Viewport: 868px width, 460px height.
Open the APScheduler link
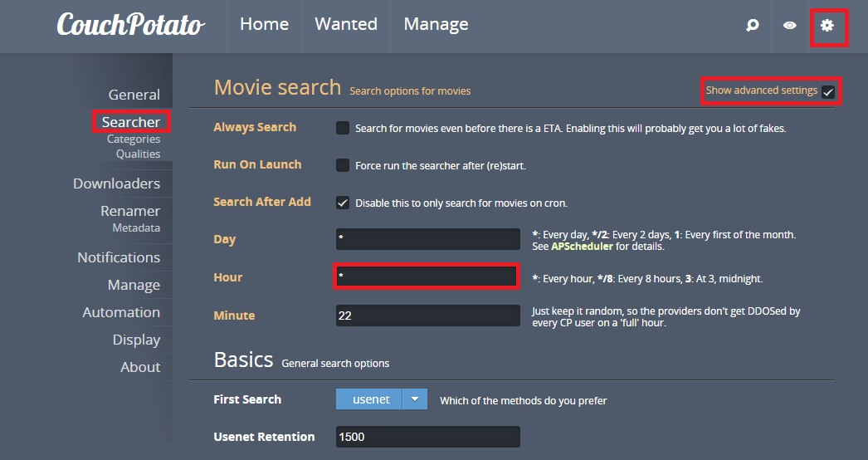pos(582,247)
